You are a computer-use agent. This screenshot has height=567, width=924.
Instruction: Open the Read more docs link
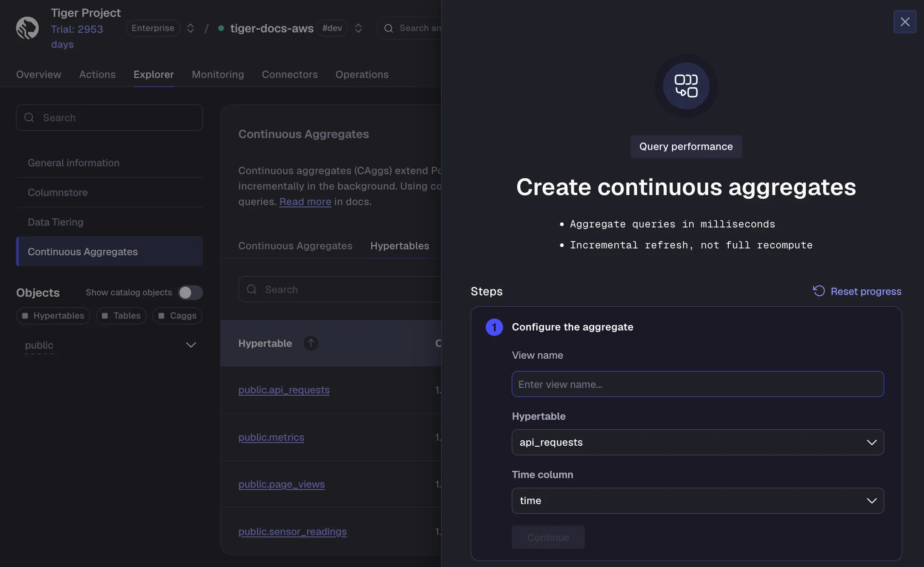305,201
